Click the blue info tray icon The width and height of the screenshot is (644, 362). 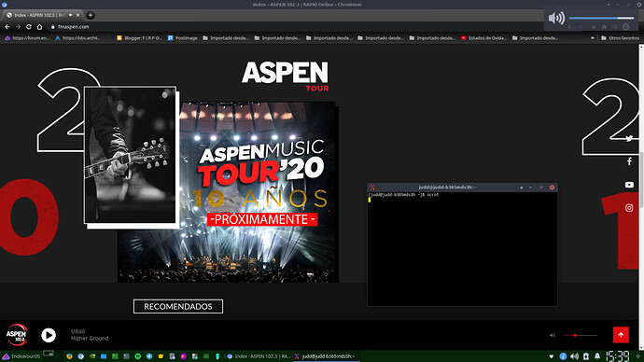(563, 356)
